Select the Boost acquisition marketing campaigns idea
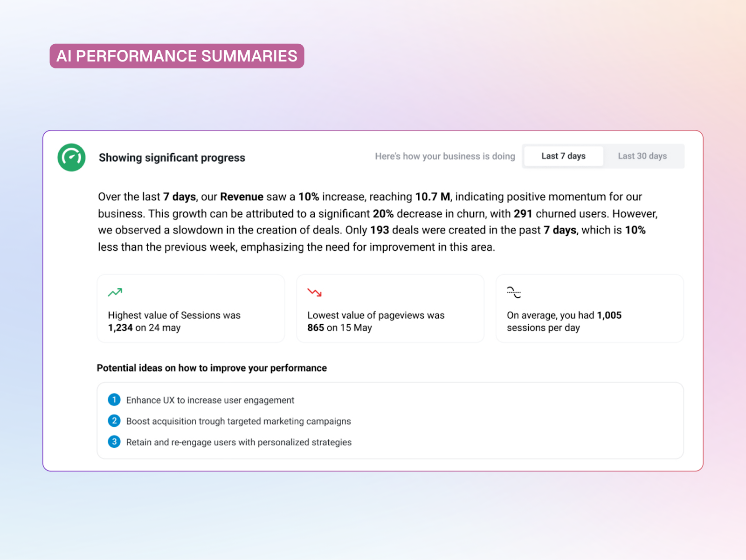 [238, 421]
